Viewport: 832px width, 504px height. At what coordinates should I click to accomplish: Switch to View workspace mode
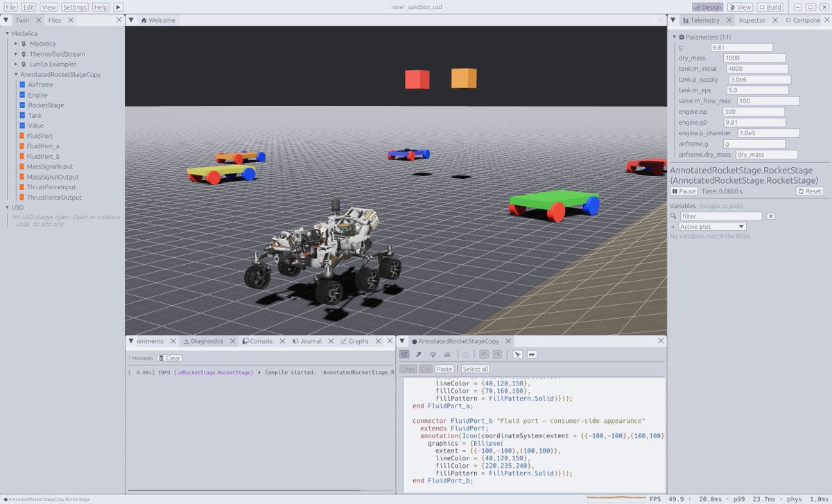[740, 7]
